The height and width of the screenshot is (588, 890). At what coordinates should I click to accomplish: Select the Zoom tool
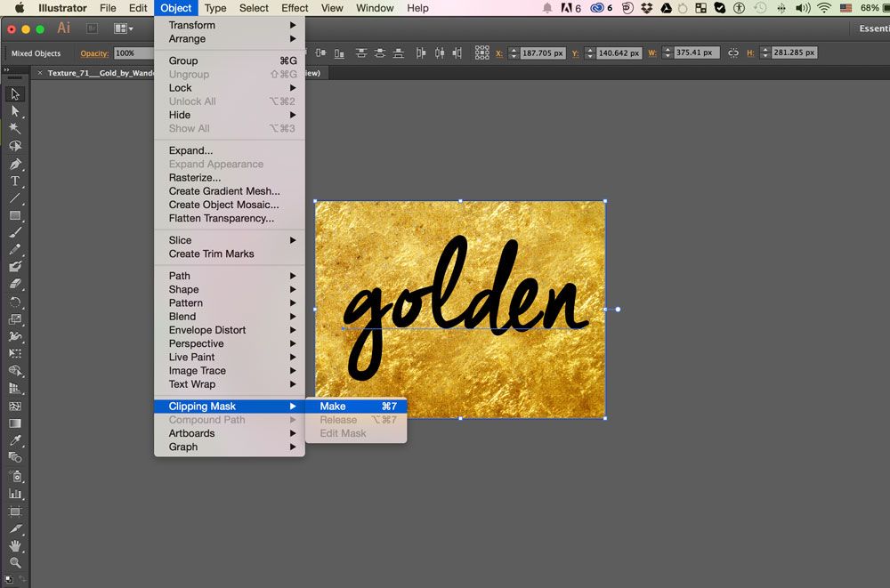15,563
